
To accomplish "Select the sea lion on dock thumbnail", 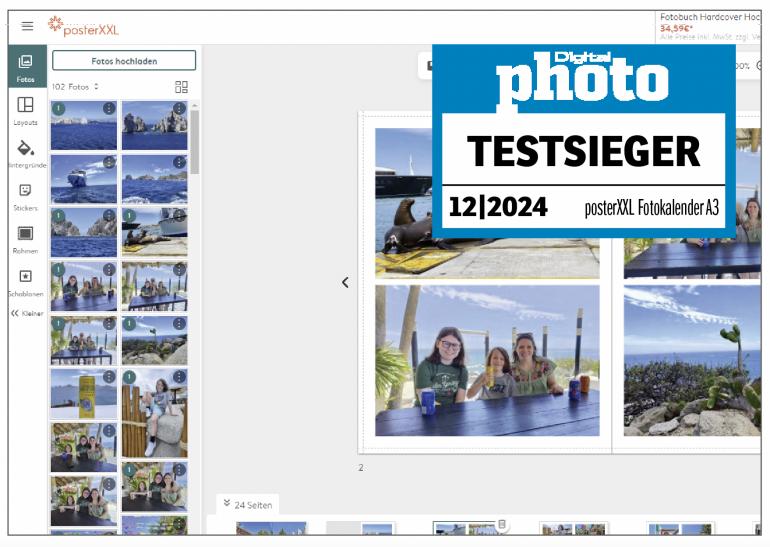I will [x=155, y=234].
